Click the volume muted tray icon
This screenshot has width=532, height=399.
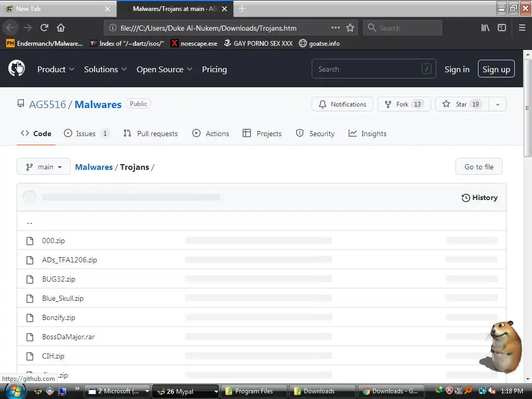[x=491, y=391]
